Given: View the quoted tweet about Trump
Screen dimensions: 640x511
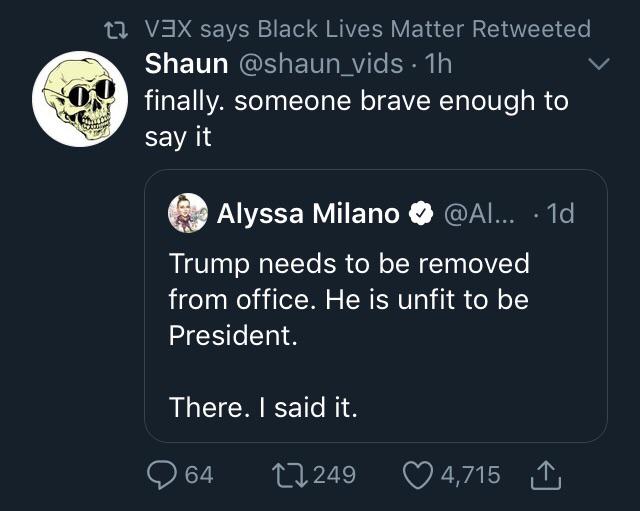Looking at the screenshot, I should point(376,306).
